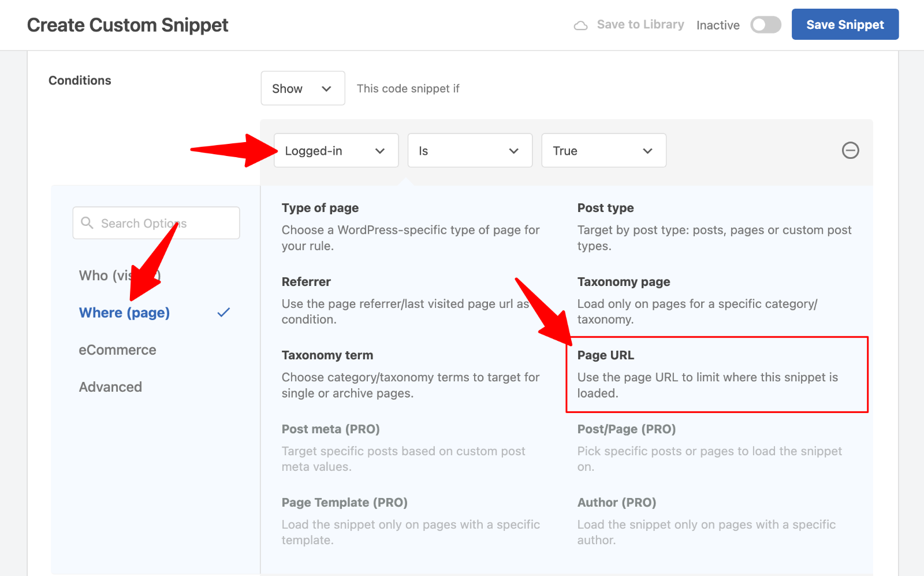Image resolution: width=924 pixels, height=576 pixels.
Task: Open the Show dropdown
Action: [x=303, y=88]
